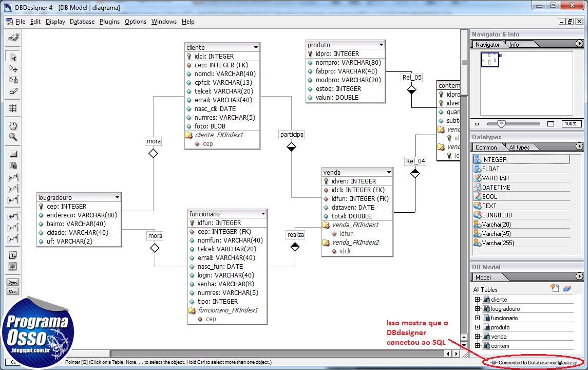Click the Rel_05 relation label
Screen dimensions: 588x370
tap(412, 77)
